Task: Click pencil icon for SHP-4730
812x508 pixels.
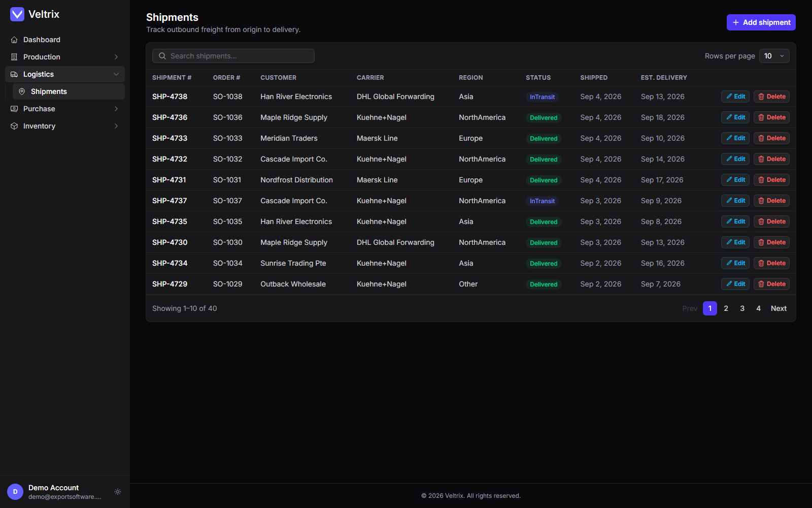Action: tap(729, 242)
